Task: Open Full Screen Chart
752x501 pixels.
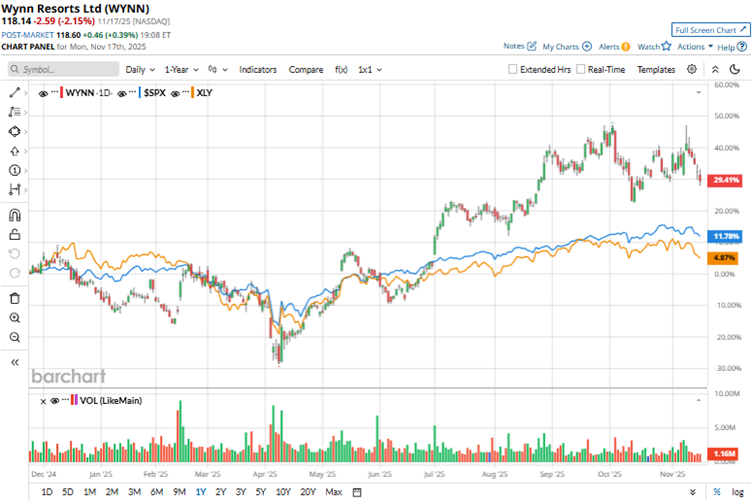Action: point(710,30)
